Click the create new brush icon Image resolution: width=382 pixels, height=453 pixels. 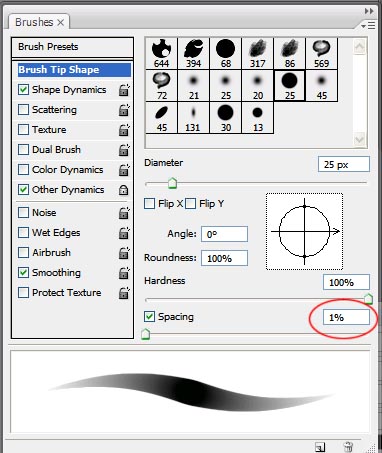click(x=320, y=447)
